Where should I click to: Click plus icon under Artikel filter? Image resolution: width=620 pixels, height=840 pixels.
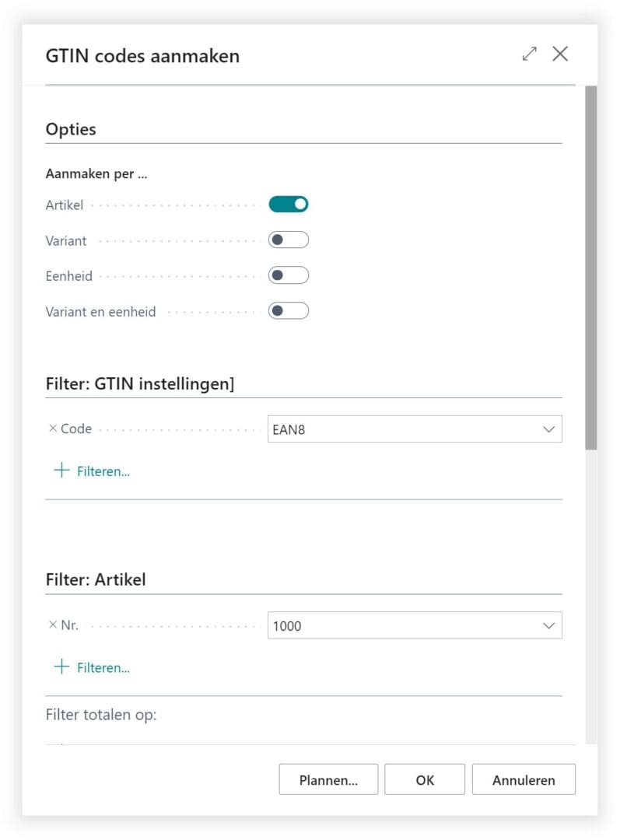61,667
